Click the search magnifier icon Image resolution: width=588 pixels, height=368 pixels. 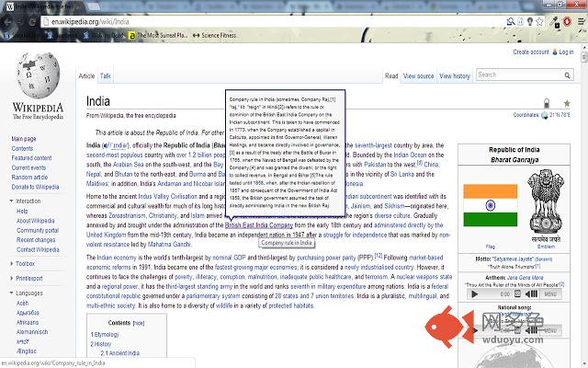pos(569,75)
